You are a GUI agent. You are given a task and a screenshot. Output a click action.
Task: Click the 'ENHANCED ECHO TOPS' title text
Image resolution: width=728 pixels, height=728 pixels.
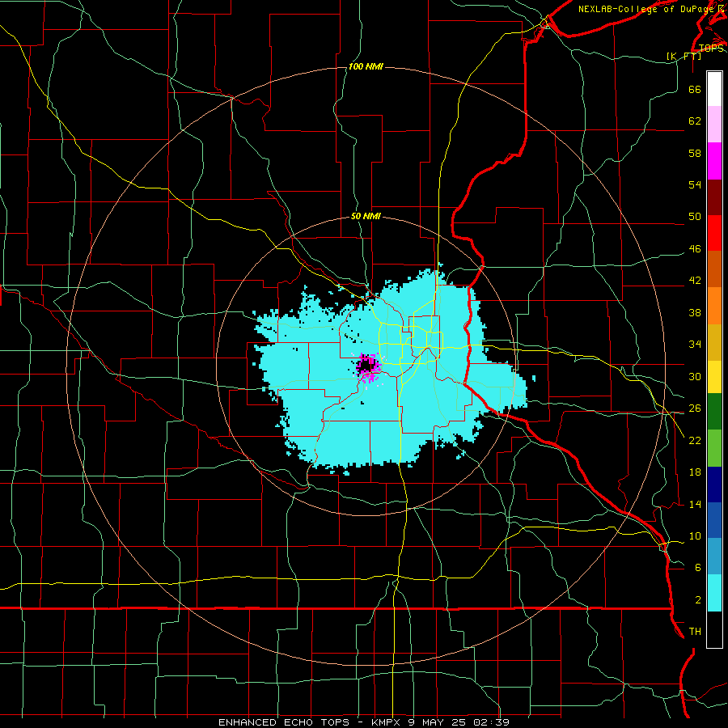click(x=284, y=722)
